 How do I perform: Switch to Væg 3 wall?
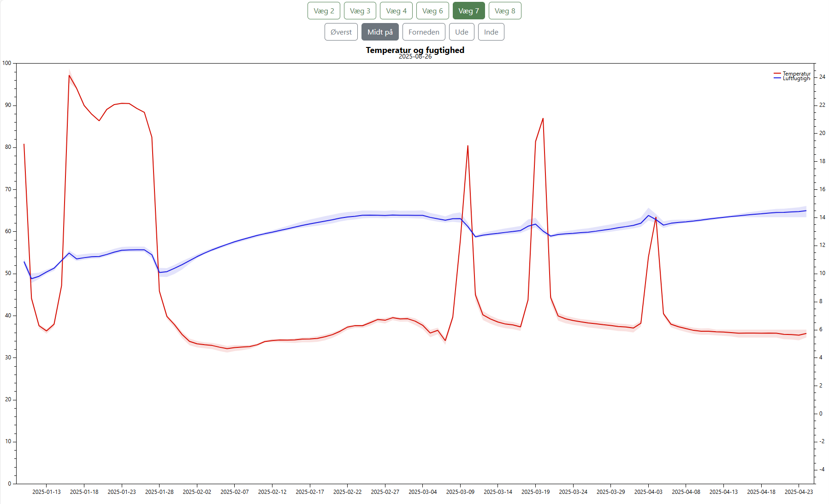pos(360,11)
